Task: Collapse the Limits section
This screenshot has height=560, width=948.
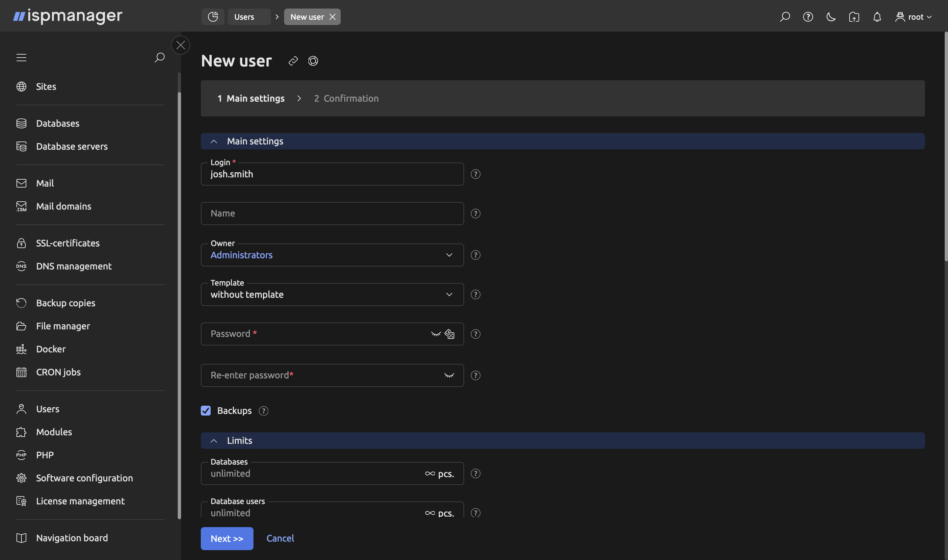Action: pyautogui.click(x=214, y=440)
